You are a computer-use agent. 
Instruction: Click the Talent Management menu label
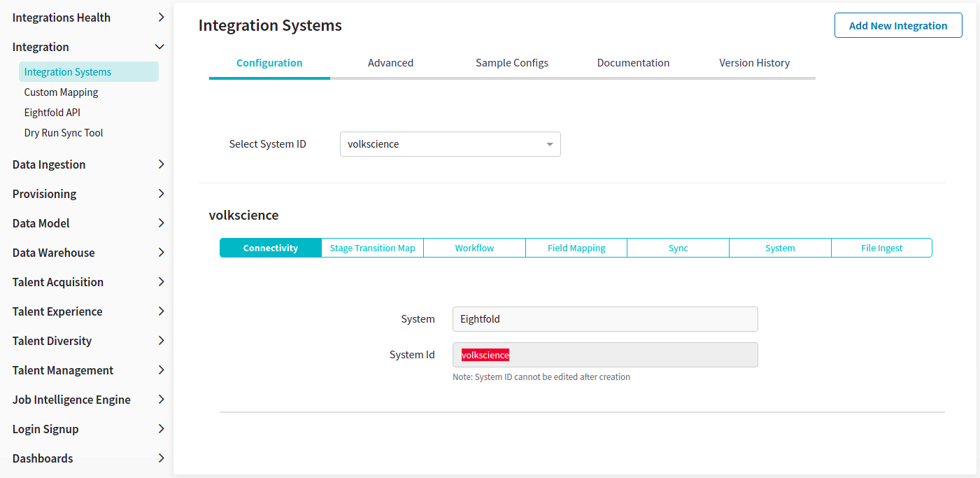click(x=63, y=370)
